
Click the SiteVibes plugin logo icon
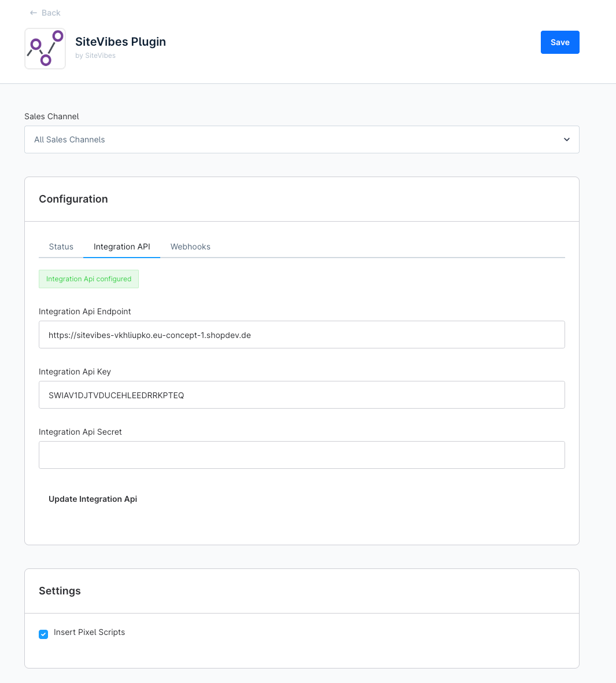click(x=45, y=49)
